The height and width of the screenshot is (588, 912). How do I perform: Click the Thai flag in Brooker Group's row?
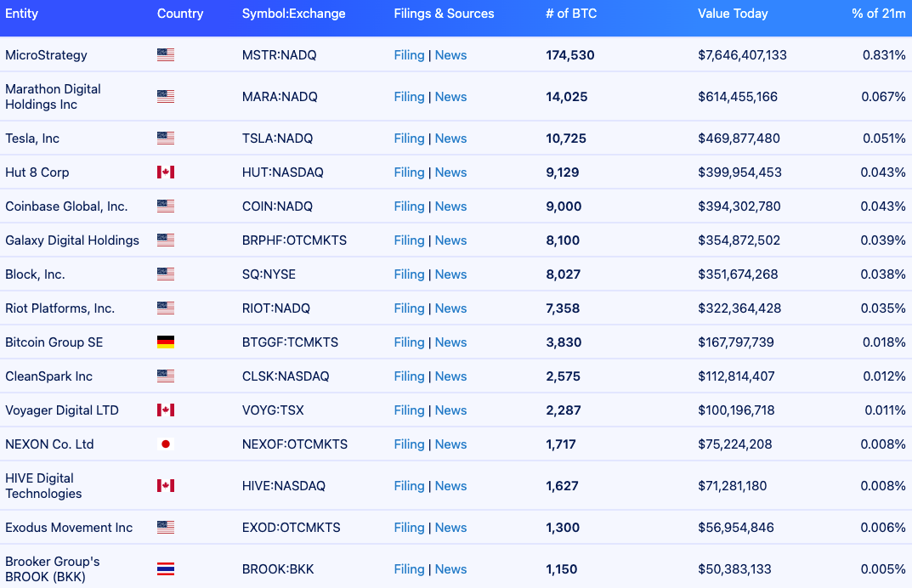(166, 569)
